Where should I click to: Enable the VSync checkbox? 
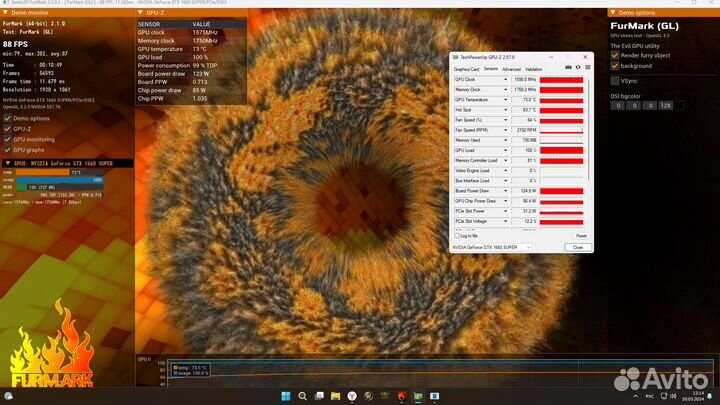[x=615, y=81]
